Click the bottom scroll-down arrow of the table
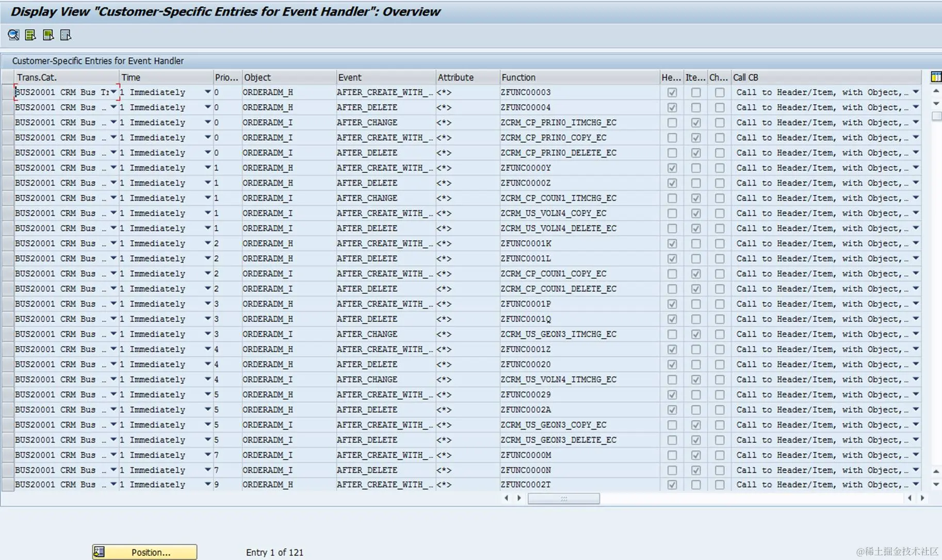This screenshot has height=560, width=942. coord(936,484)
